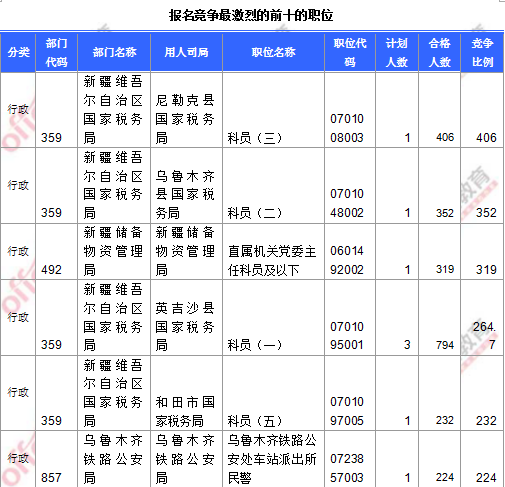Select the 和田市国家税务局 cell
The image size is (505, 487).
tap(186, 393)
